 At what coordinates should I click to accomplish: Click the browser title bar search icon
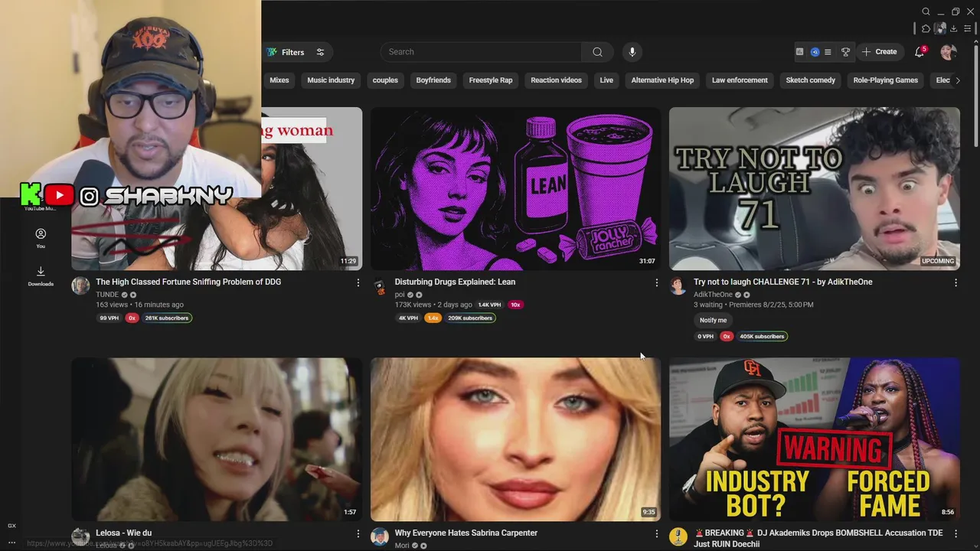[x=926, y=11]
